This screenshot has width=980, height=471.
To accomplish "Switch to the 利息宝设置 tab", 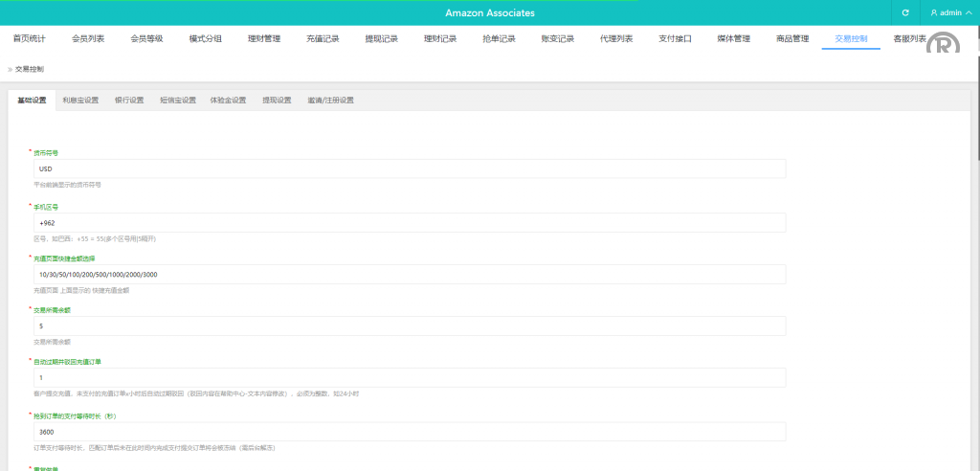I will tap(80, 101).
